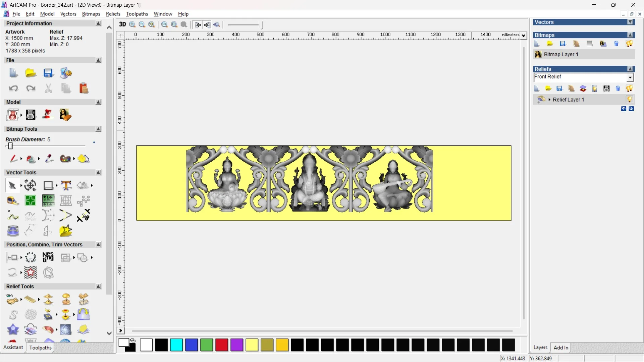Select Bitmap Layer 1 in list
644x362 pixels.
click(x=561, y=54)
